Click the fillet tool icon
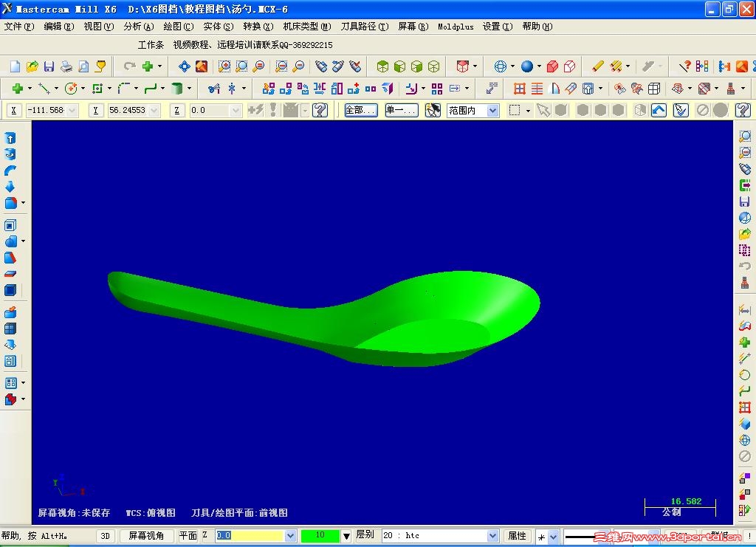The width and height of the screenshot is (756, 547). (x=124, y=88)
